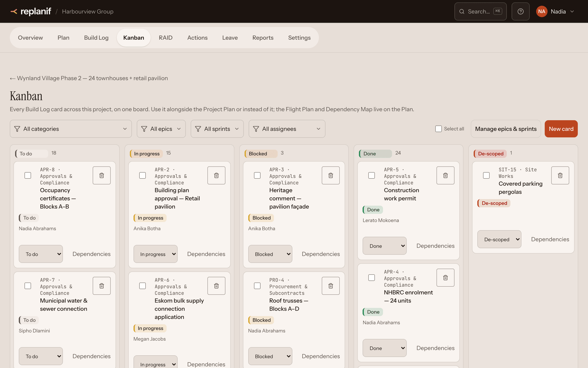Image resolution: width=588 pixels, height=368 pixels.
Task: Click trash icon on APR-2 Building plan card
Action: coord(216,175)
